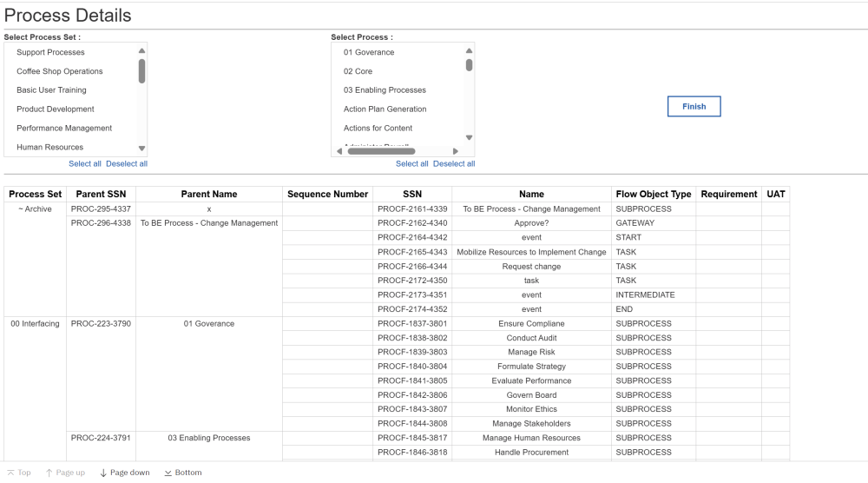Screen dimensions: 868x483
Task: Choose Action Plan Generation in process list
Action: point(385,109)
